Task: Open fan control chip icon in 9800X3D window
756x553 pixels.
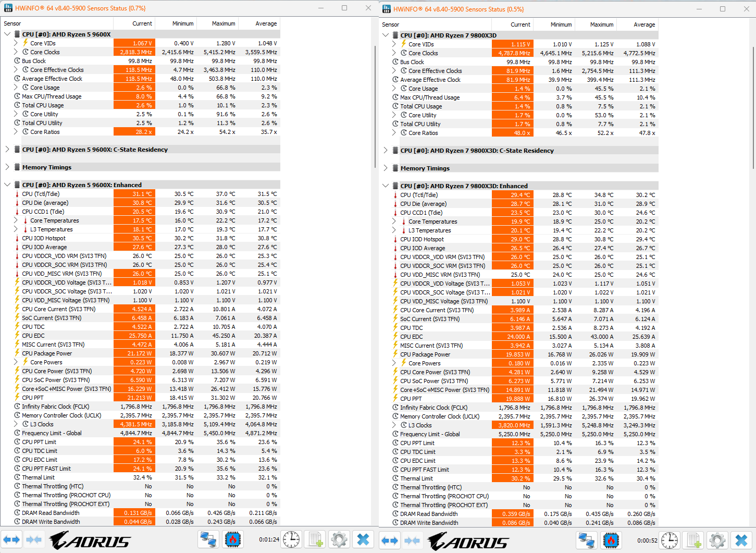Action: tap(611, 540)
